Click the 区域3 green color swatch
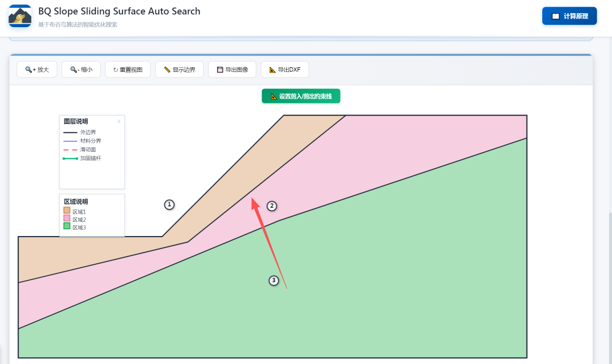Viewport: 612px width, 364px height. pos(67,226)
